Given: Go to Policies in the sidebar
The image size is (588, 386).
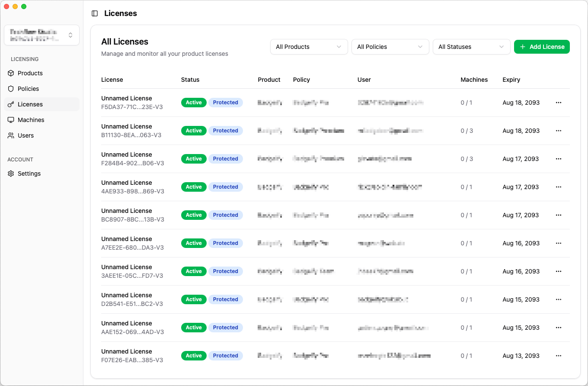Looking at the screenshot, I should point(42,89).
